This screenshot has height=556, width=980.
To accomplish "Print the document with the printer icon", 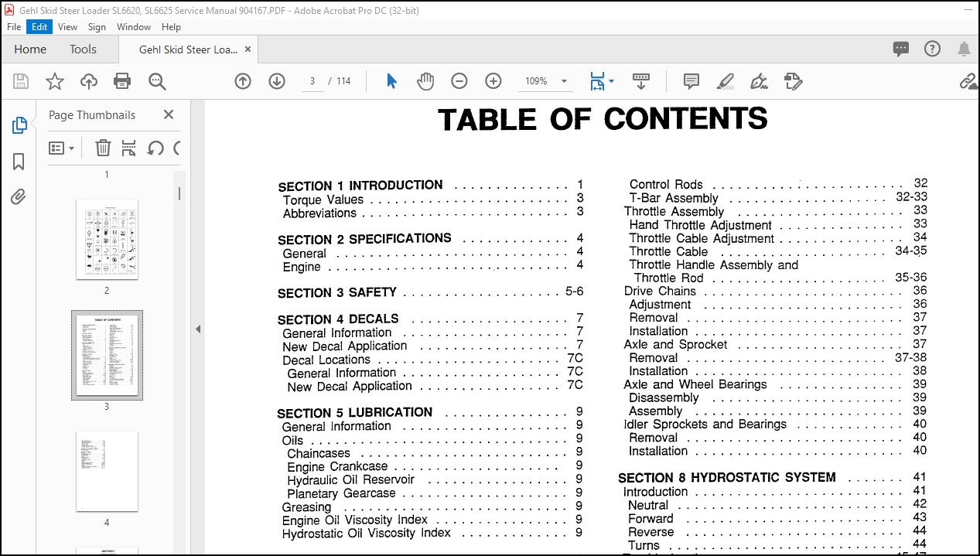I will coord(122,81).
